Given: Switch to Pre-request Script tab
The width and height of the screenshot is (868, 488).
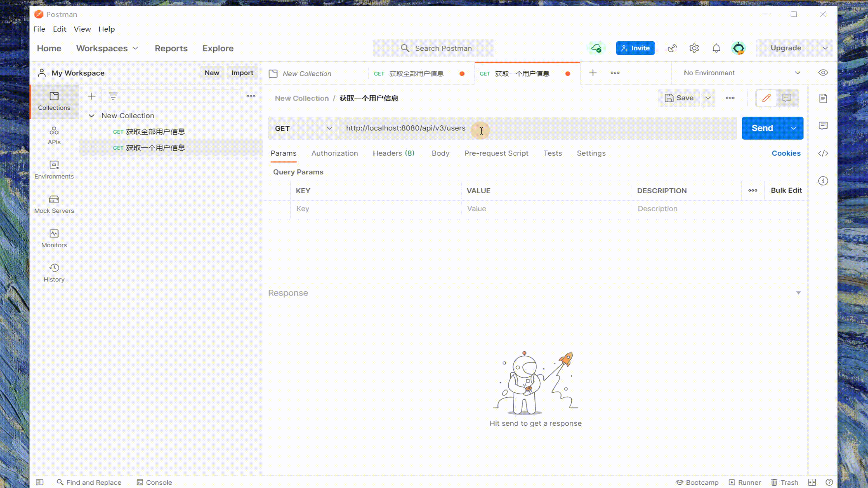Looking at the screenshot, I should [496, 153].
